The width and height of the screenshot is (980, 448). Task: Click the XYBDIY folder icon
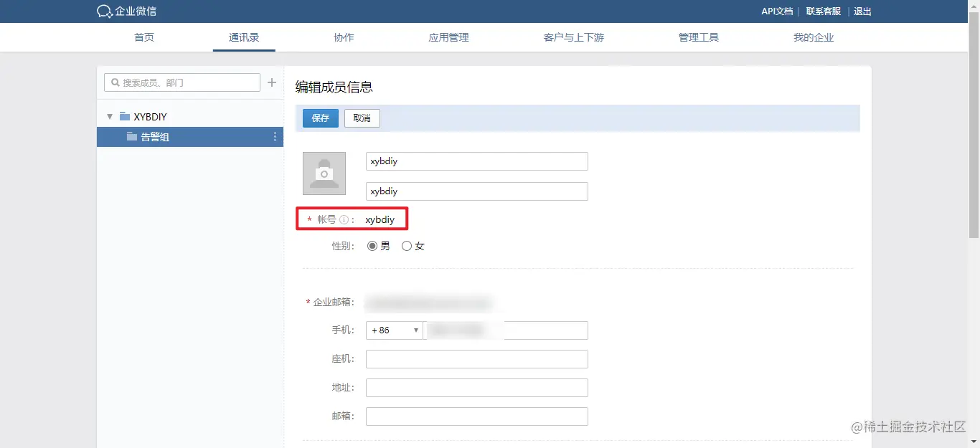125,116
